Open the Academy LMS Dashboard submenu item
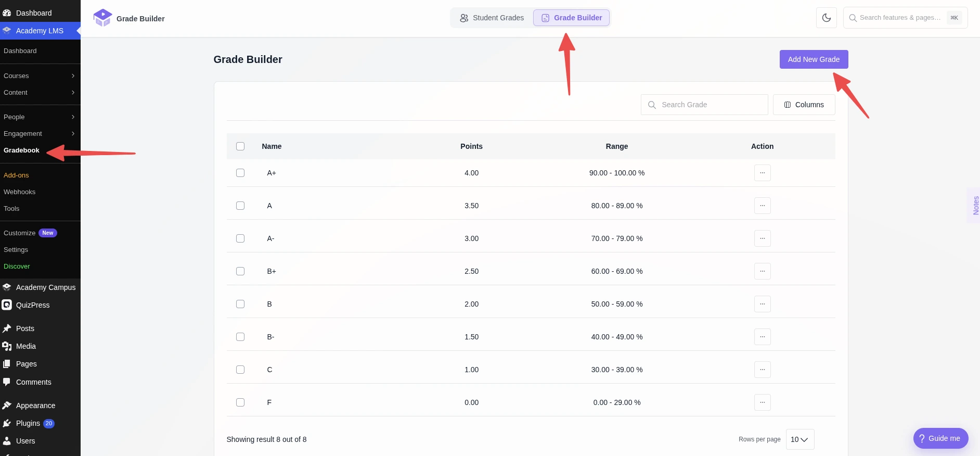The width and height of the screenshot is (980, 456). [20, 51]
